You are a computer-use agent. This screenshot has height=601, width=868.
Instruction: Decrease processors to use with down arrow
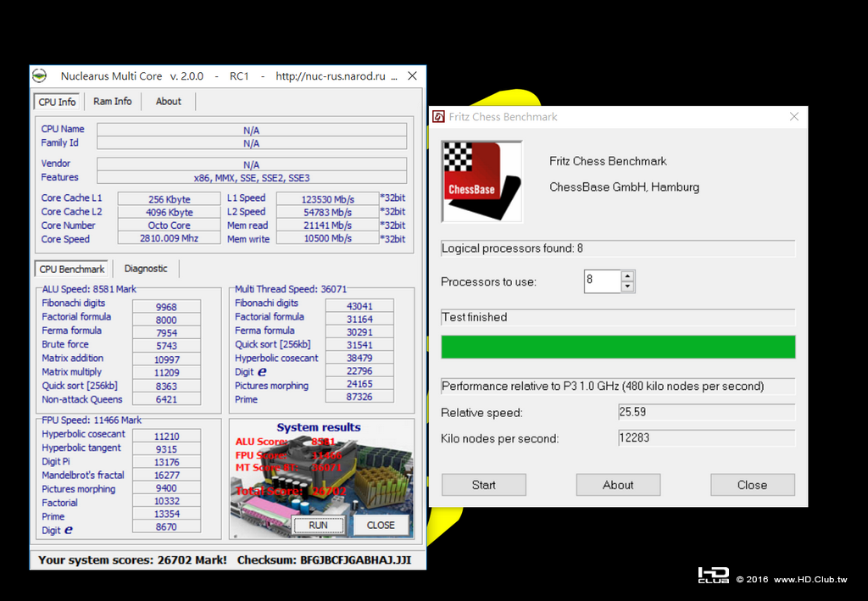pos(627,287)
